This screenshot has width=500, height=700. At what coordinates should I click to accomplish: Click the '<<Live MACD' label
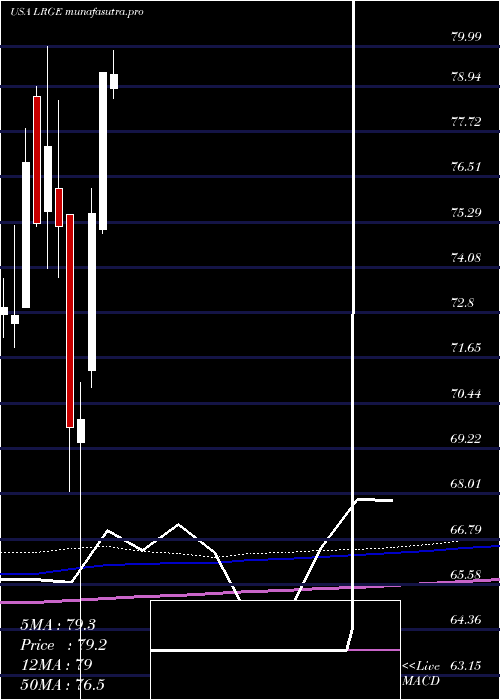click(x=421, y=674)
